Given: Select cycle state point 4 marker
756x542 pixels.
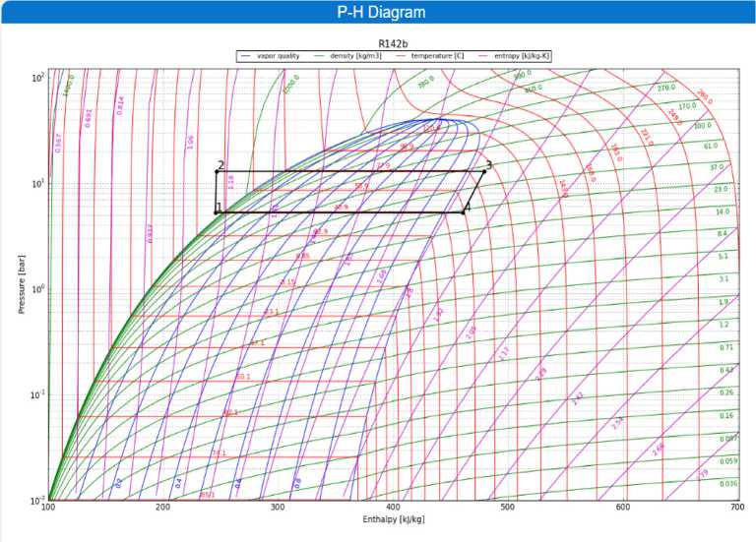Looking at the screenshot, I should (464, 211).
